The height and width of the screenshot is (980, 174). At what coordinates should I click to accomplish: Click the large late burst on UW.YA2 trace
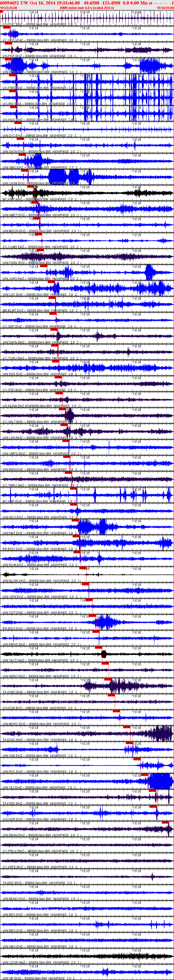pyautogui.click(x=160, y=781)
